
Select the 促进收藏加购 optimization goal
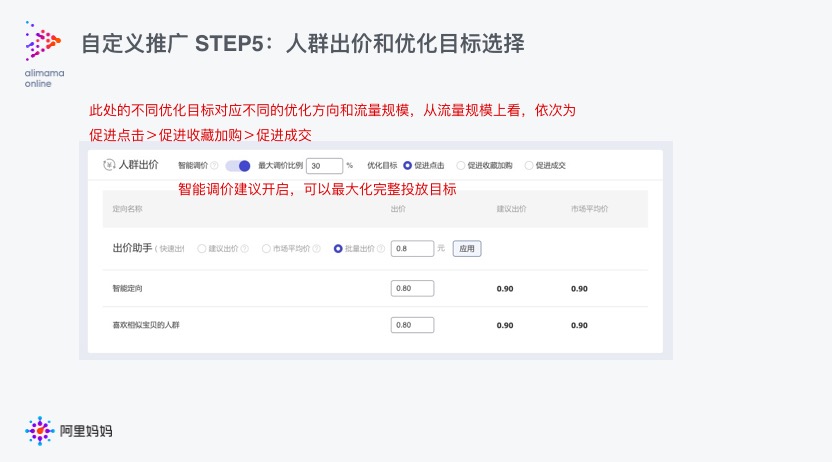point(461,165)
